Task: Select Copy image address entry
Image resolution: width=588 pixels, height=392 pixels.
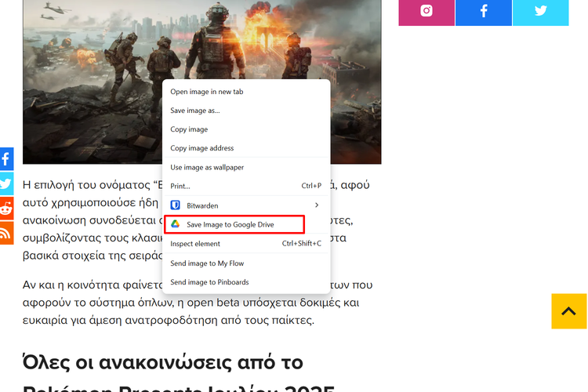Action: [246, 148]
